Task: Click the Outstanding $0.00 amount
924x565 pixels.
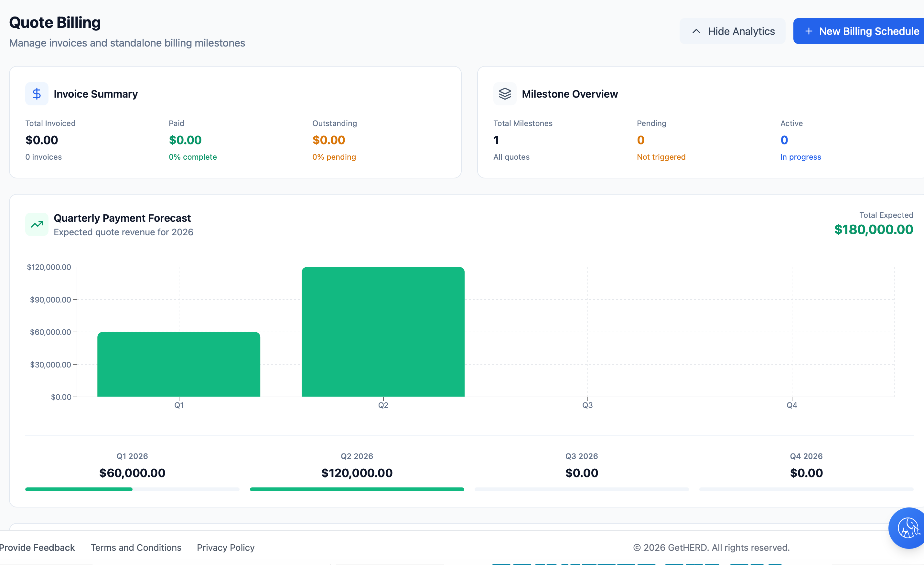Action: (328, 140)
